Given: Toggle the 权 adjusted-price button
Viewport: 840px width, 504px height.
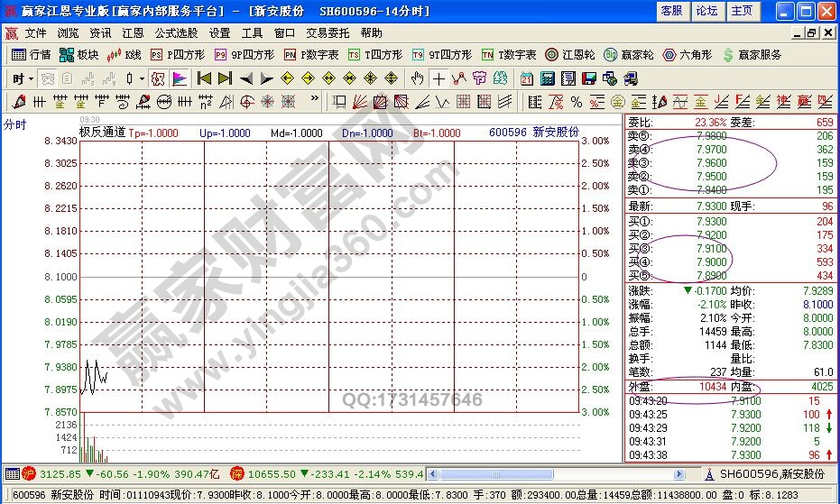Looking at the screenshot, I should tap(158, 78).
